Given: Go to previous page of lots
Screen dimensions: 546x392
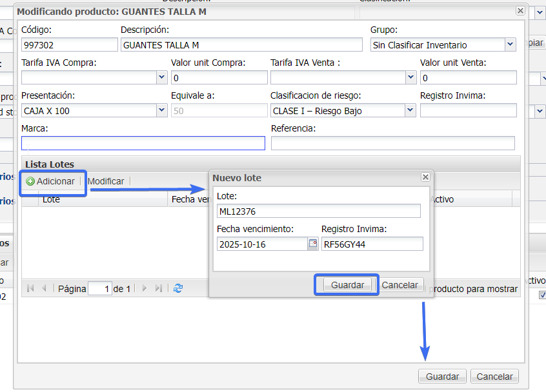Looking at the screenshot, I should [x=44, y=289].
